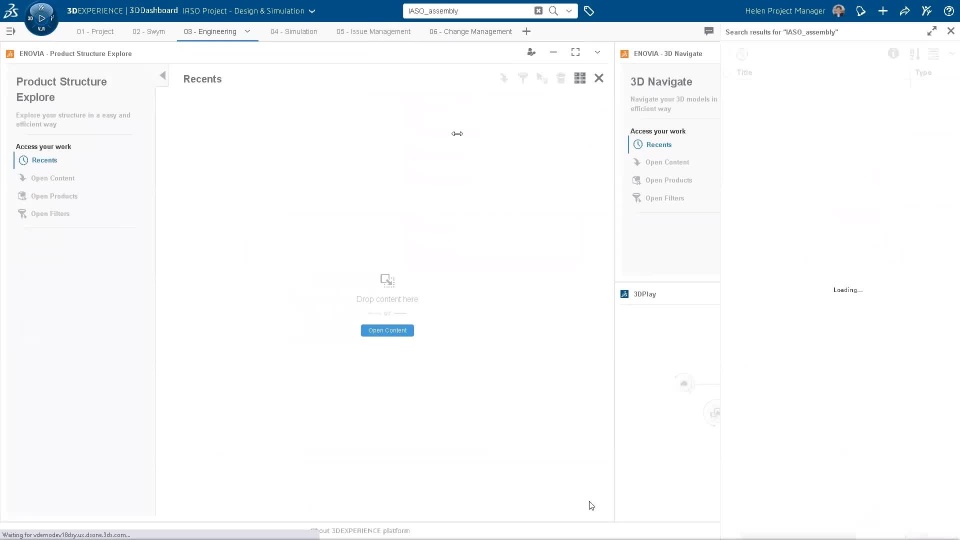This screenshot has width=960, height=540.
Task: Click the IASO_assembly search field
Action: pos(468,11)
